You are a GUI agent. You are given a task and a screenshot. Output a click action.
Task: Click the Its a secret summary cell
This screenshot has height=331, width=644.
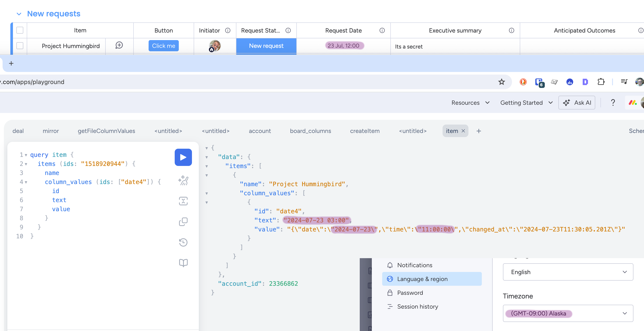click(x=455, y=47)
